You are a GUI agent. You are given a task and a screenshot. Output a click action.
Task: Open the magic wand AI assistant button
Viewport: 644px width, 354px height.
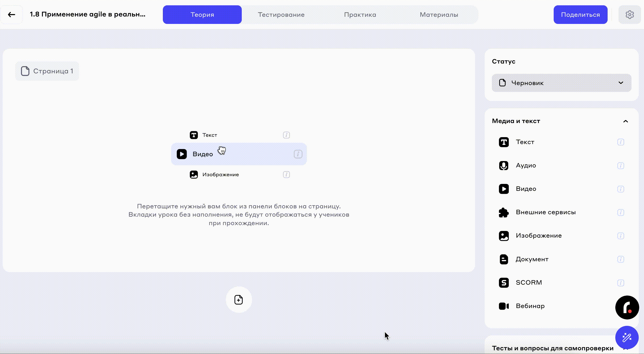click(x=627, y=338)
